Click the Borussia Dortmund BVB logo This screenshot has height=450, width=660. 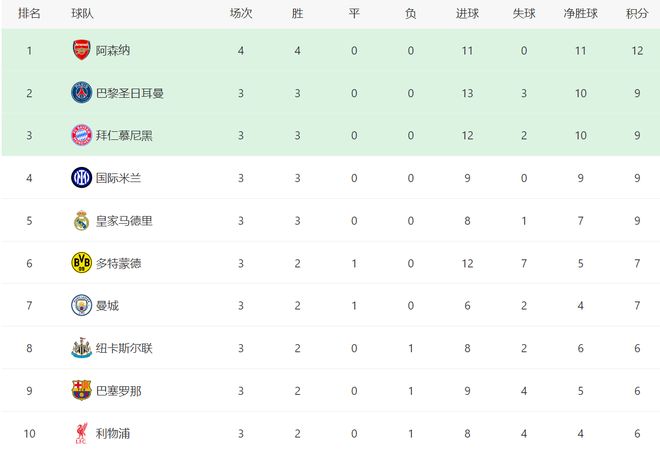(81, 263)
